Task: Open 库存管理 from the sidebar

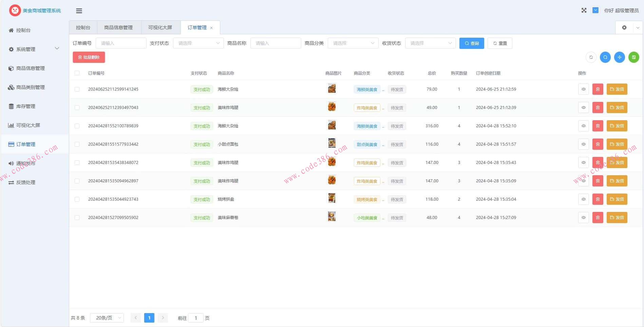Action: pos(26,106)
